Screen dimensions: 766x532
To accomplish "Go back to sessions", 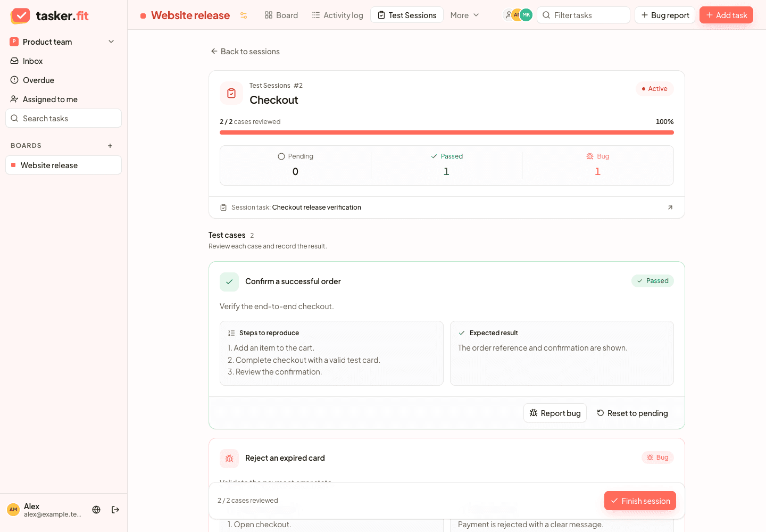I will (x=245, y=52).
